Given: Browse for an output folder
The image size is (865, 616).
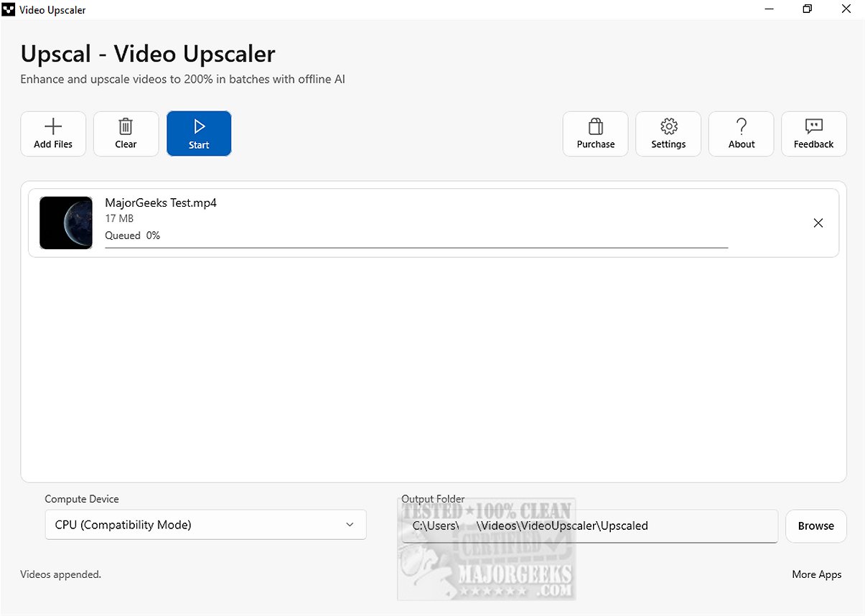Looking at the screenshot, I should (816, 526).
